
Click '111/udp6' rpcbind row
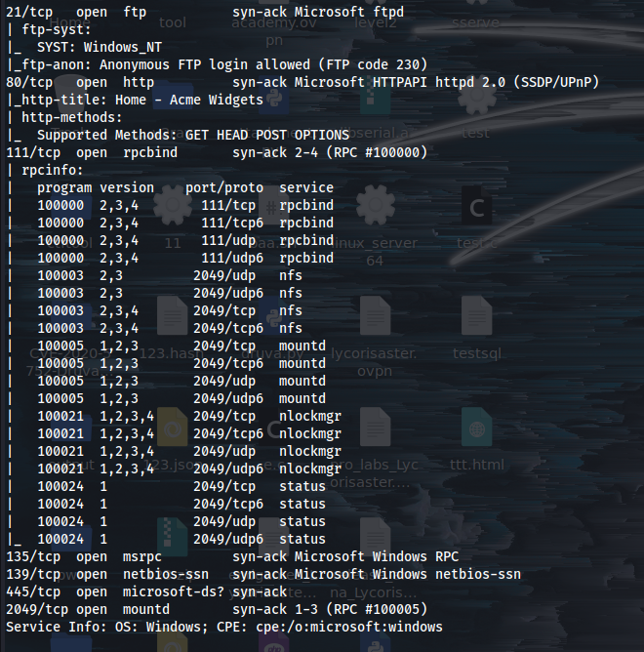[185, 259]
